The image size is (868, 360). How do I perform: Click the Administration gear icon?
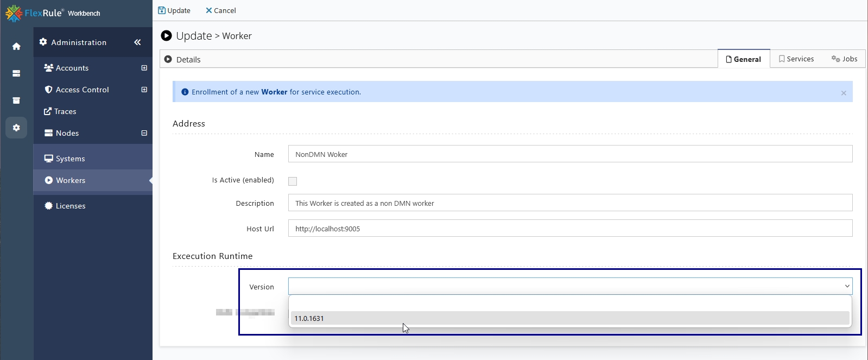pyautogui.click(x=43, y=42)
